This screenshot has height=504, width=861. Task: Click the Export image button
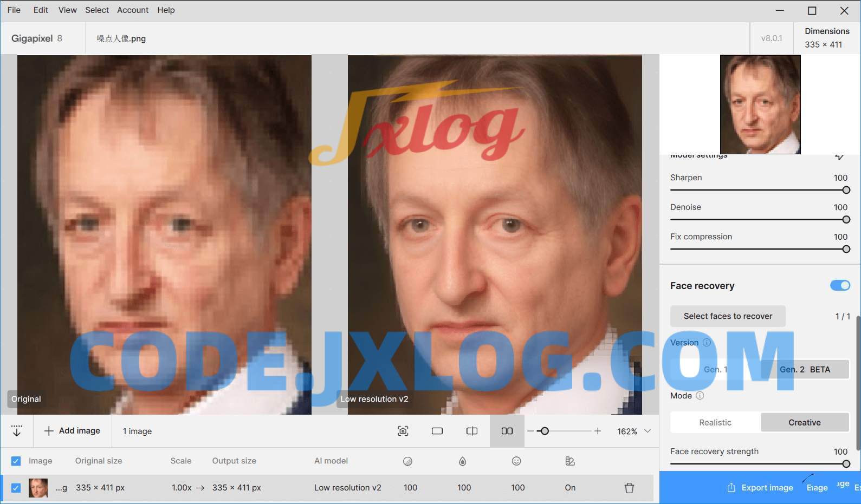pyautogui.click(x=760, y=488)
